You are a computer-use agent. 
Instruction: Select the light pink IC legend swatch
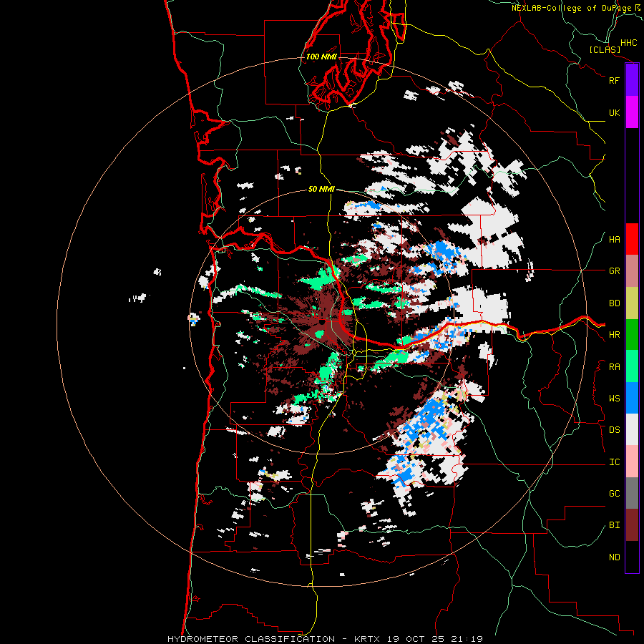(x=632, y=462)
